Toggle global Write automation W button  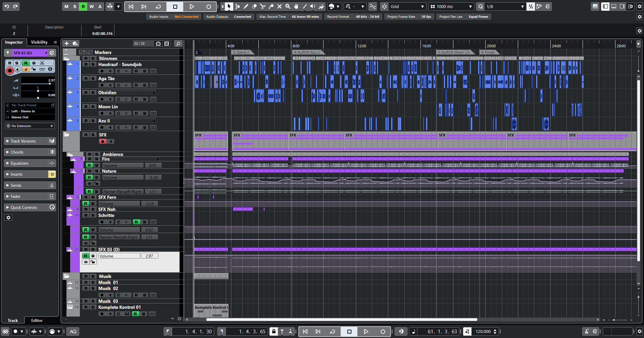92,6
